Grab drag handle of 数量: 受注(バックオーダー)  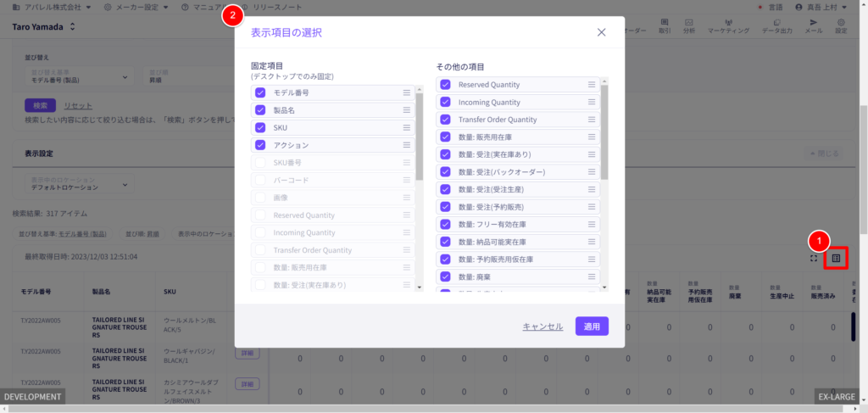pyautogui.click(x=592, y=172)
